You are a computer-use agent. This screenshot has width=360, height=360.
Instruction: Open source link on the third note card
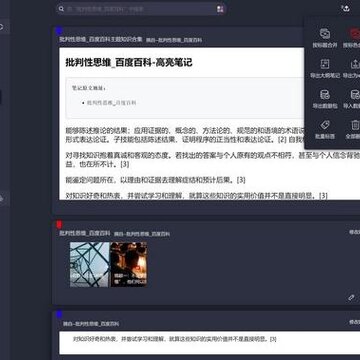tap(91, 324)
